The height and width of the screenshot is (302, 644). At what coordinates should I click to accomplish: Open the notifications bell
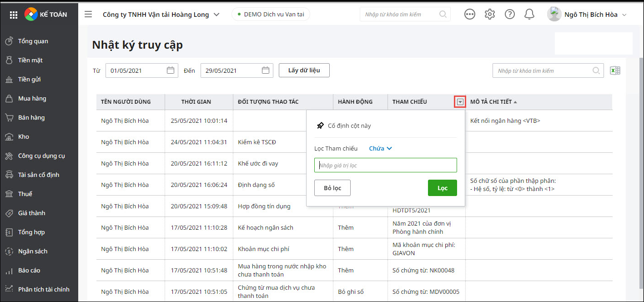[529, 15]
